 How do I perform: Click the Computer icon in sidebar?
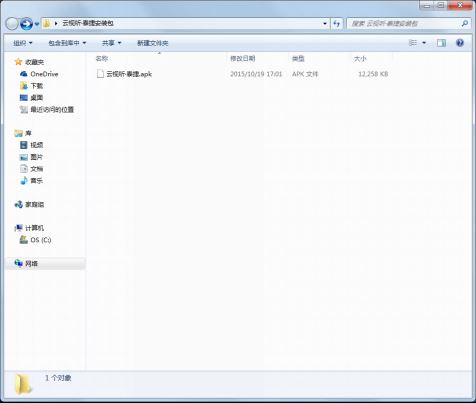18,228
